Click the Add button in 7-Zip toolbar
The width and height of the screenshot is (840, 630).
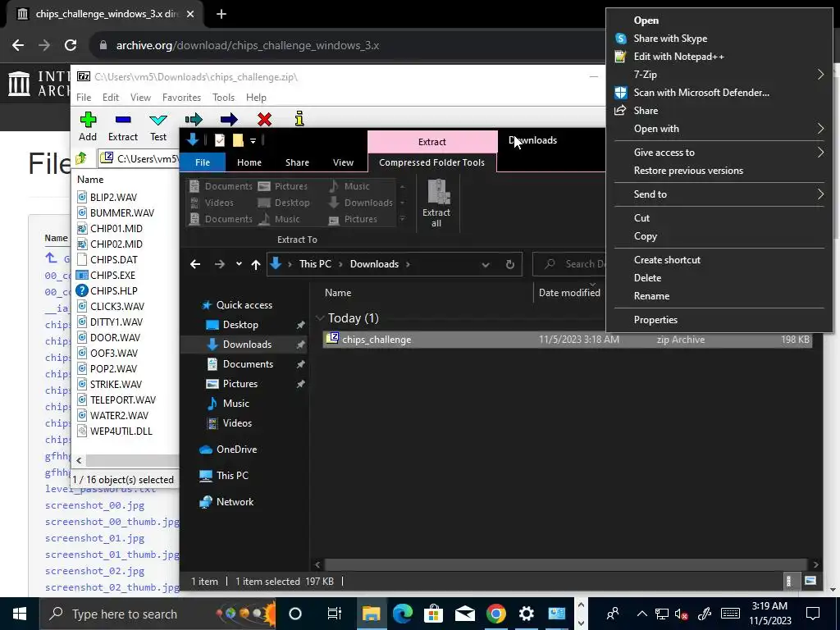pos(88,126)
